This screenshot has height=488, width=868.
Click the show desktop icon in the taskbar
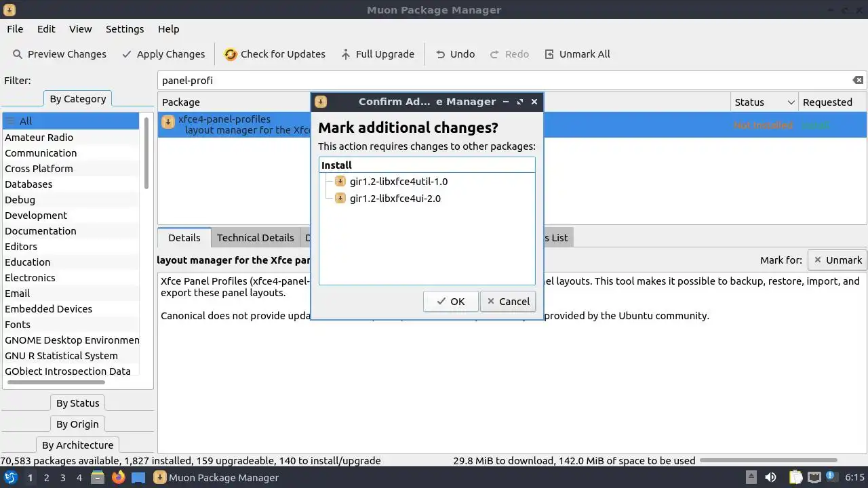[x=138, y=478]
